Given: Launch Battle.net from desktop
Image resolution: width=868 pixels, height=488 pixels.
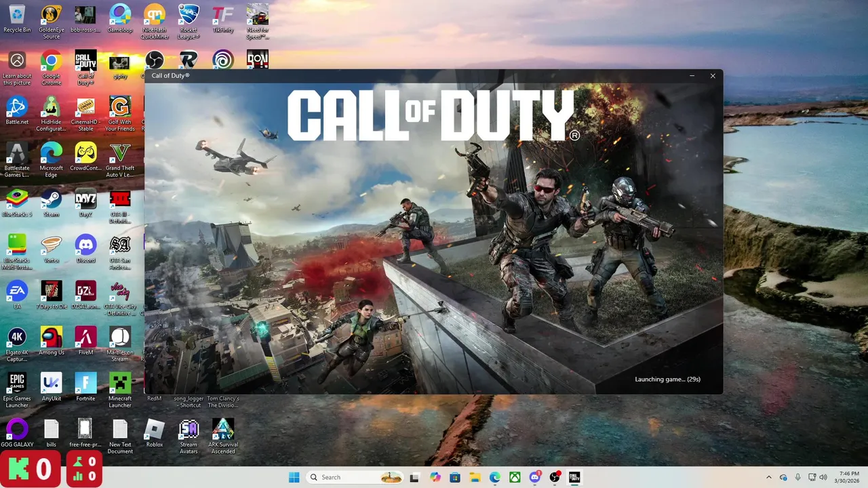Looking at the screenshot, I should point(17,111).
